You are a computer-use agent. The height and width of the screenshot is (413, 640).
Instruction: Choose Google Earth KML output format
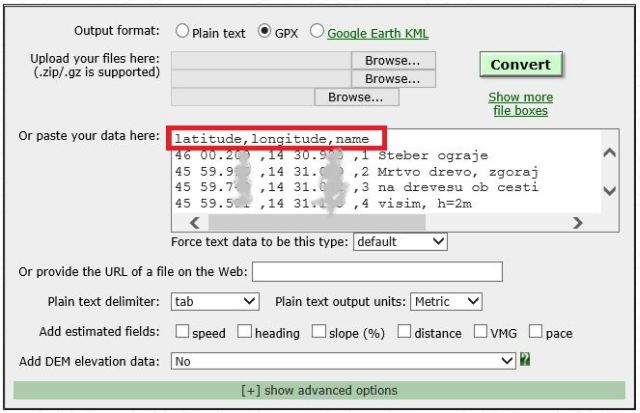click(x=318, y=32)
